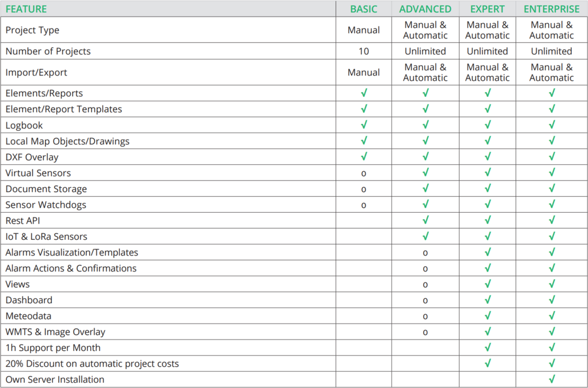Screen dimensions: 588x388
Task: Click 'Unlimited' in the ADVANCED column
Action: (x=425, y=51)
